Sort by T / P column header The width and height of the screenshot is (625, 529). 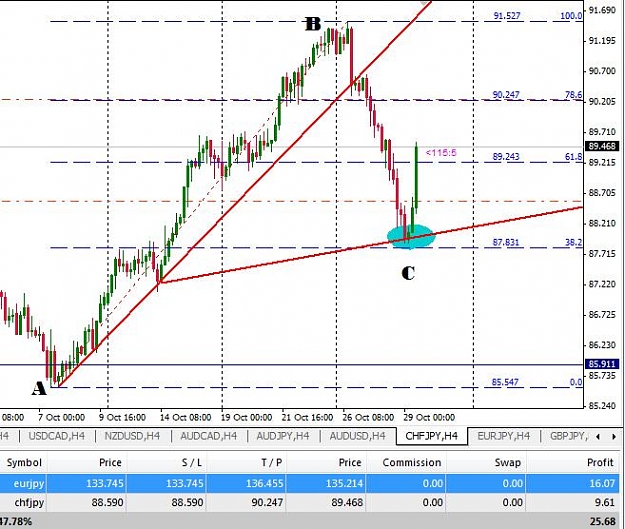point(271,462)
